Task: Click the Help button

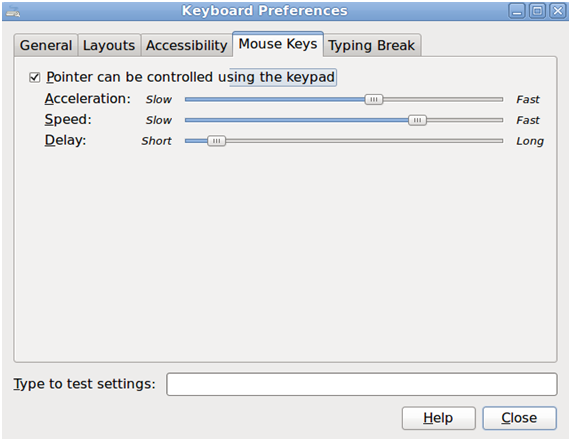Action: tap(438, 418)
